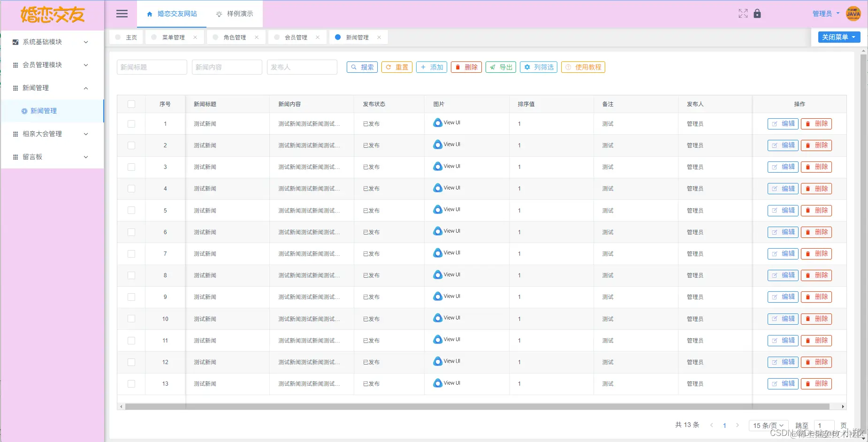Viewport: 868px width, 442px height.
Task: Expand the 会员管理模块 menu
Action: coord(52,65)
